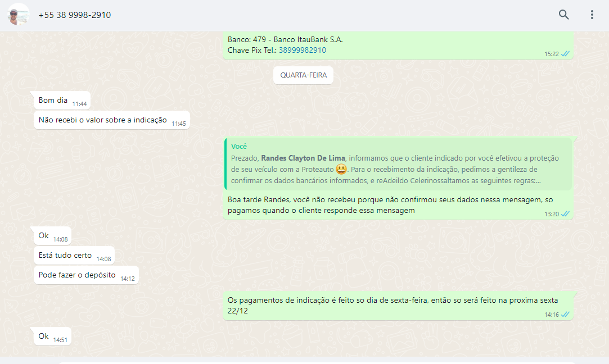Click contact number +55 38 9998-2910 in header
This screenshot has width=609, height=364.
(x=74, y=15)
